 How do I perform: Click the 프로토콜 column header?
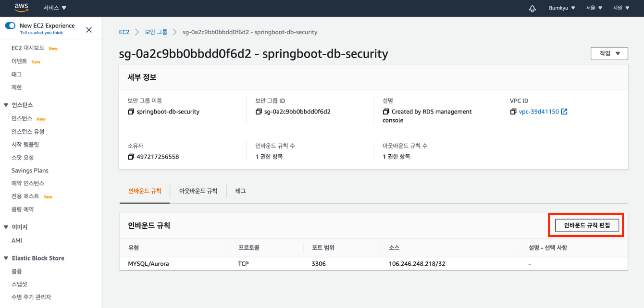[249, 248]
